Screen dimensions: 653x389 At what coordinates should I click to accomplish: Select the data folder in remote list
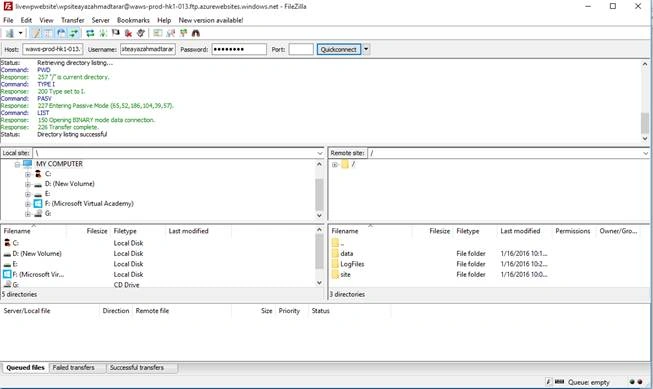click(346, 253)
